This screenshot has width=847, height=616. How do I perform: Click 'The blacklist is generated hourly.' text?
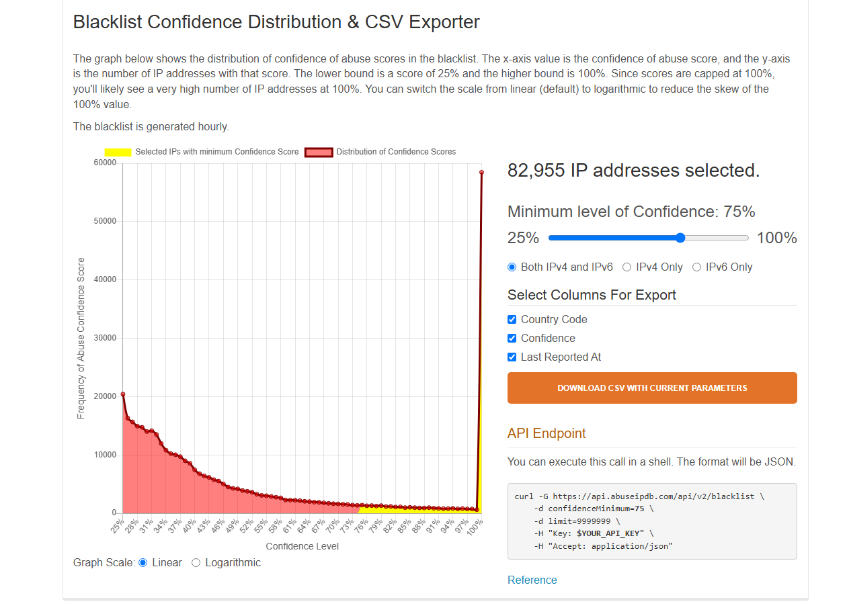[x=151, y=126]
